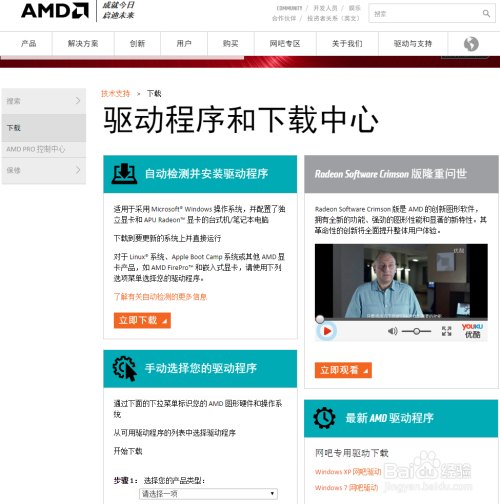Image resolution: width=500 pixels, height=504 pixels.
Task: Click the video thumbnail of the speaker
Action: coord(401,280)
